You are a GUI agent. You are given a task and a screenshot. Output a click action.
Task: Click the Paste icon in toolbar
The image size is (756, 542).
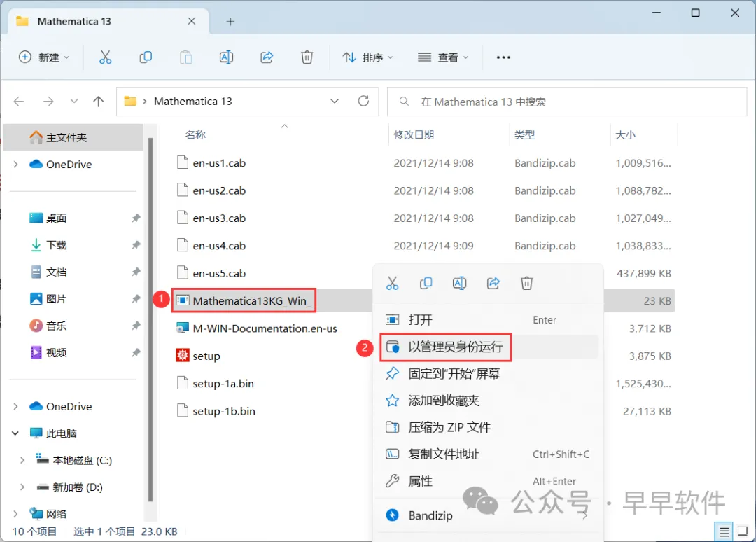point(186,57)
